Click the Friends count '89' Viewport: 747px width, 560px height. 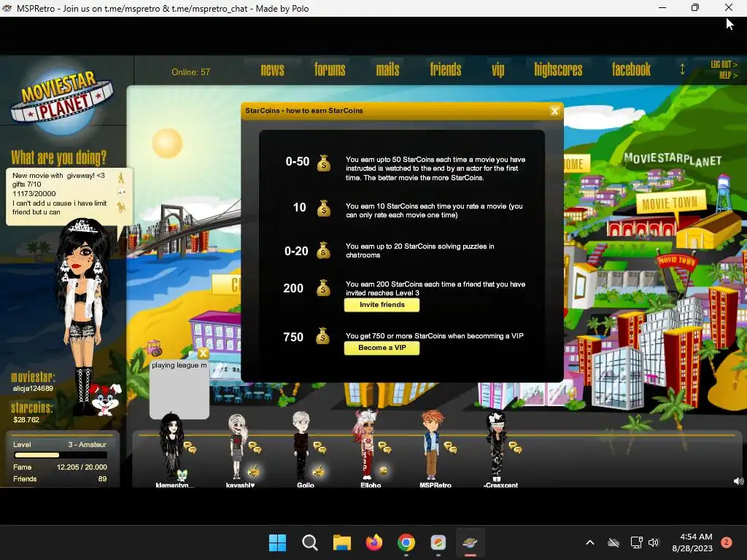[102, 479]
